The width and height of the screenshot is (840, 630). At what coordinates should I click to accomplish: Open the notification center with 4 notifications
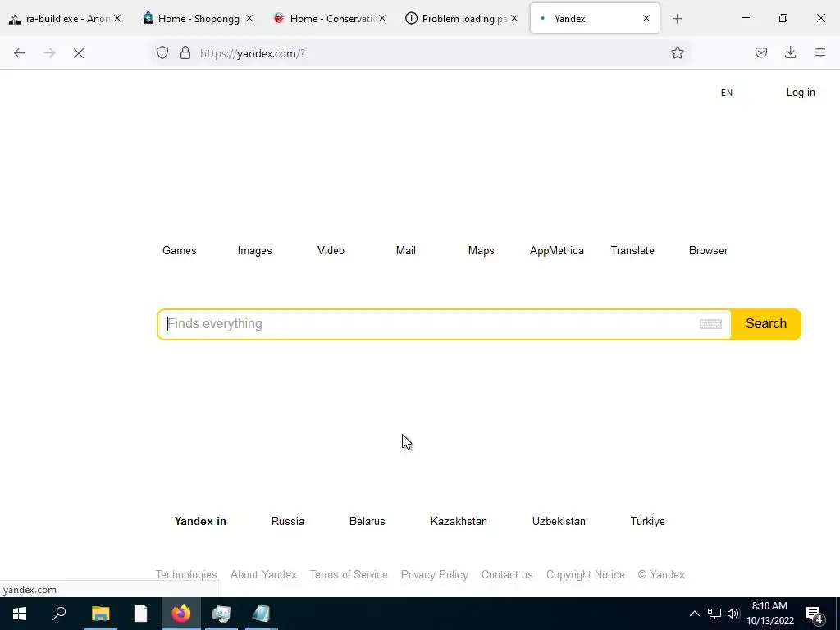point(815,614)
